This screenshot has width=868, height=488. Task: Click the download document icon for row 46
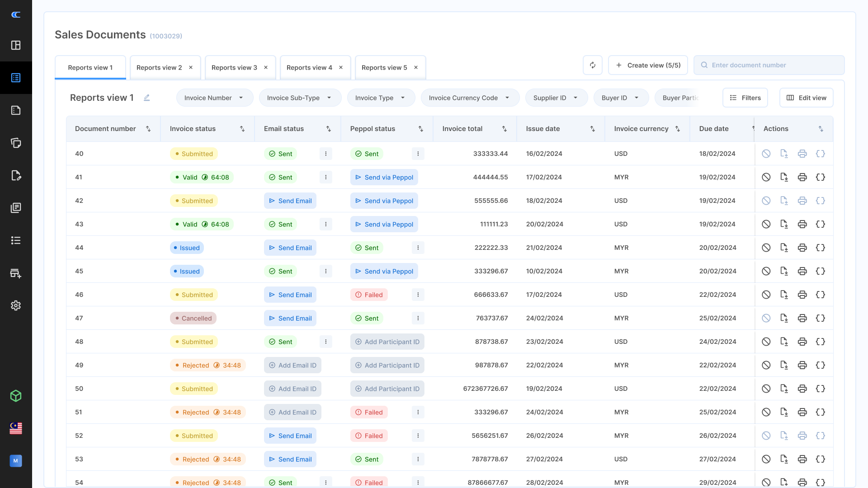(x=784, y=295)
